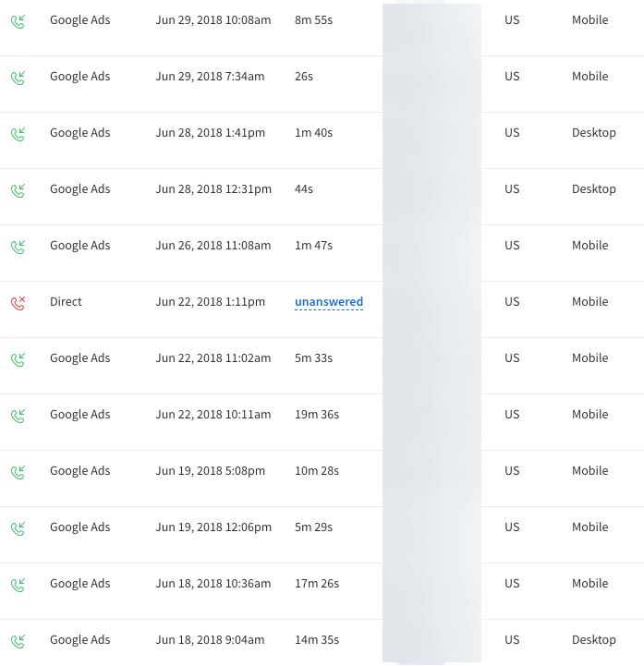Click the call icon for Jun 18 9:04am
This screenshot has height=666, width=644.
[x=18, y=640]
